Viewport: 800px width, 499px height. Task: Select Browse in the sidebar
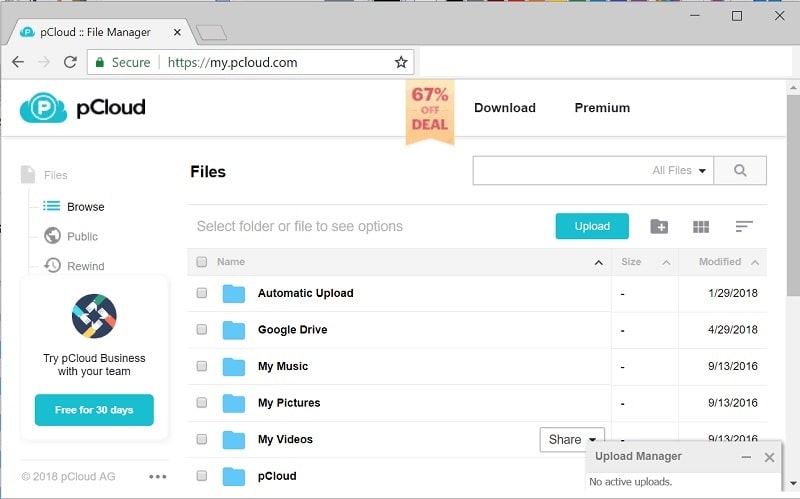pyautogui.click(x=86, y=207)
